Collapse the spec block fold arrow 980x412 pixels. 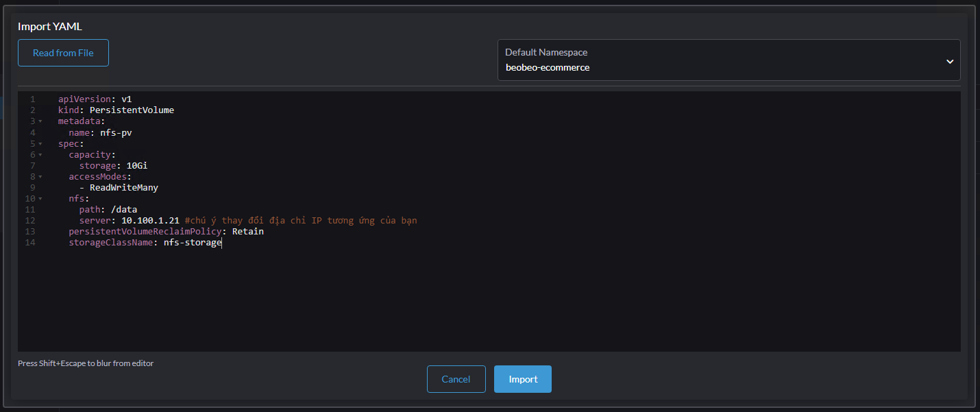[x=40, y=144]
